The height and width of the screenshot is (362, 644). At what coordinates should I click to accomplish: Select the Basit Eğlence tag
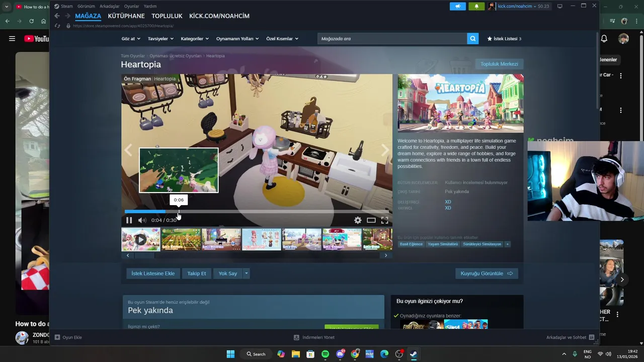pos(411,244)
